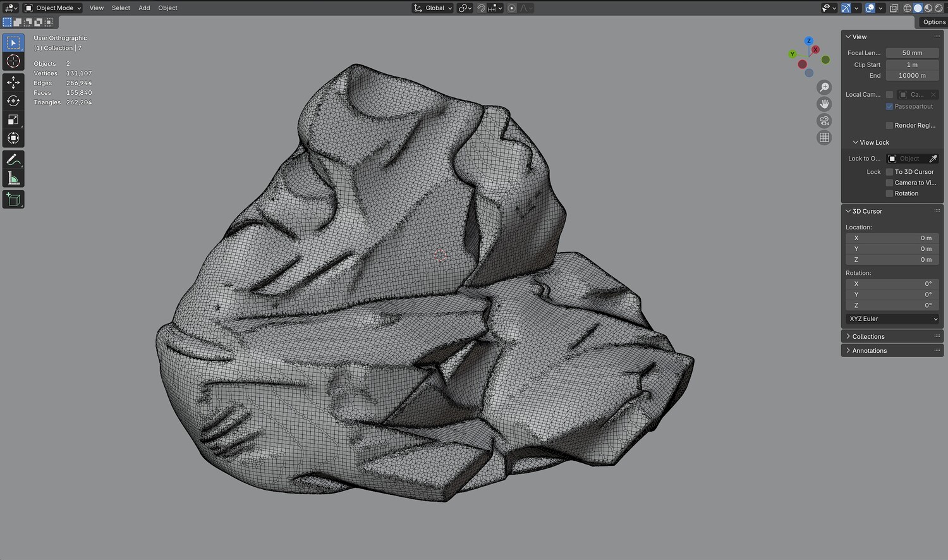Toggle viewport gizmos visibility

[846, 8]
